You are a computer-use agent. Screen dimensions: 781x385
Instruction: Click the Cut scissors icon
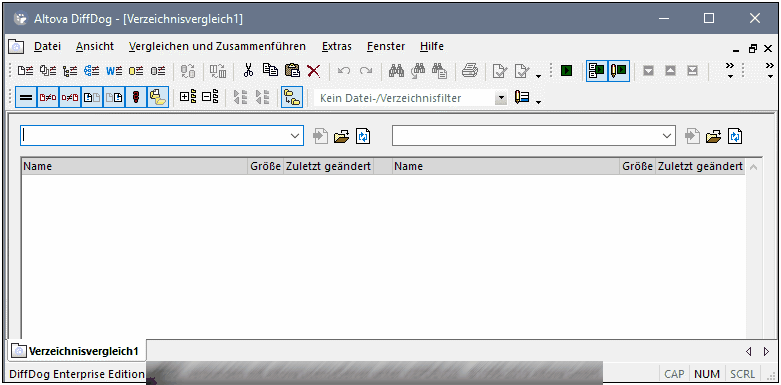(248, 71)
